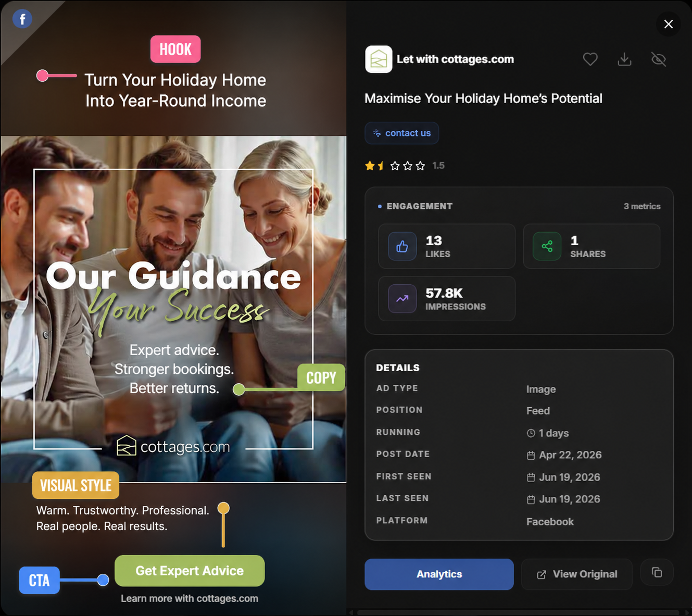692x616 pixels.
Task: Select the 57.8K Impressions metric card
Action: click(x=447, y=299)
